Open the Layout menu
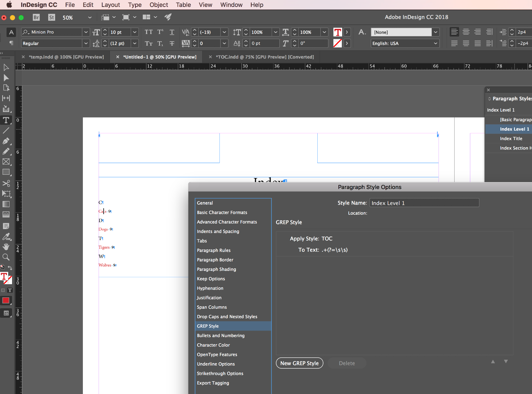 click(111, 5)
